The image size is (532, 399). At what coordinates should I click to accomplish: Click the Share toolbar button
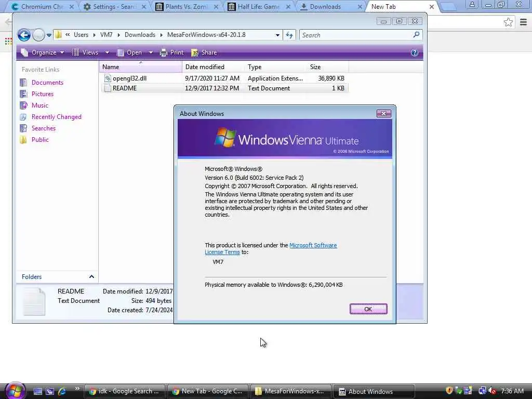204,52
